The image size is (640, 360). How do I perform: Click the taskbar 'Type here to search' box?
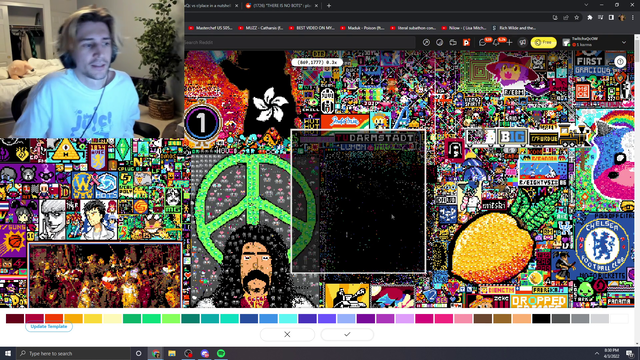[73, 353]
